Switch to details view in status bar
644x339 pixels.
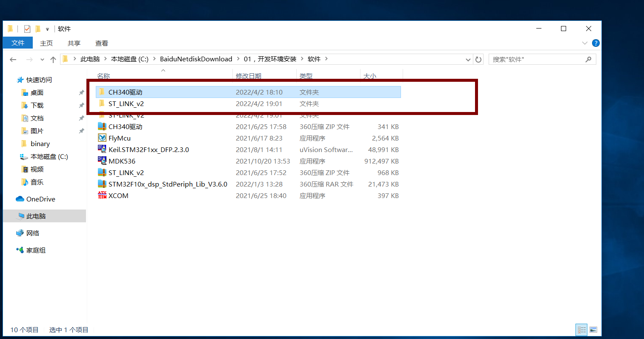[x=582, y=330]
